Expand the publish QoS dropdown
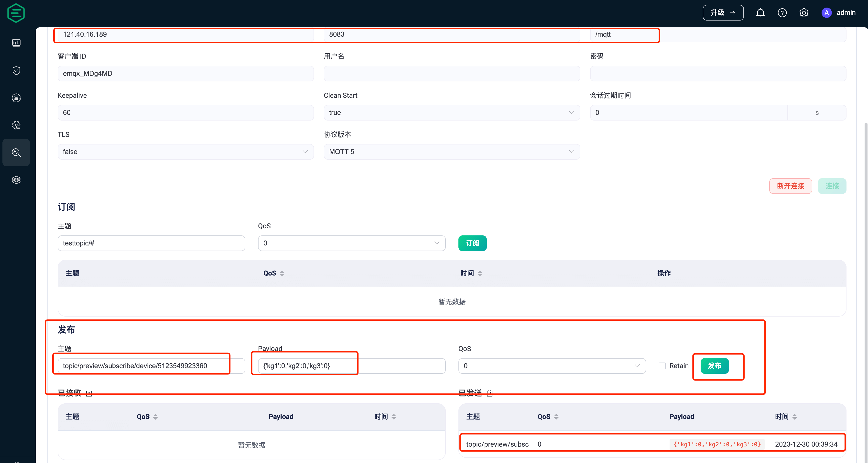Screen dimensions: 868x463 click(x=552, y=366)
